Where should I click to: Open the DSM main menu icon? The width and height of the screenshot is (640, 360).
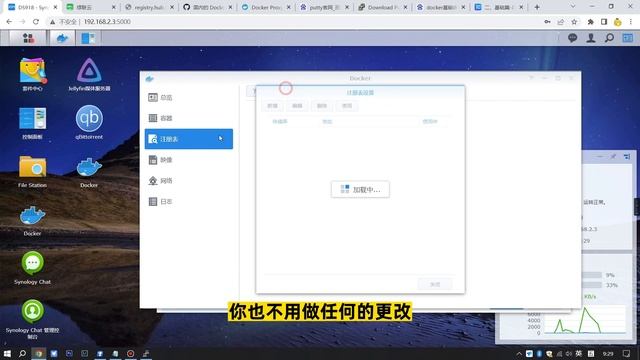[x=28, y=38]
